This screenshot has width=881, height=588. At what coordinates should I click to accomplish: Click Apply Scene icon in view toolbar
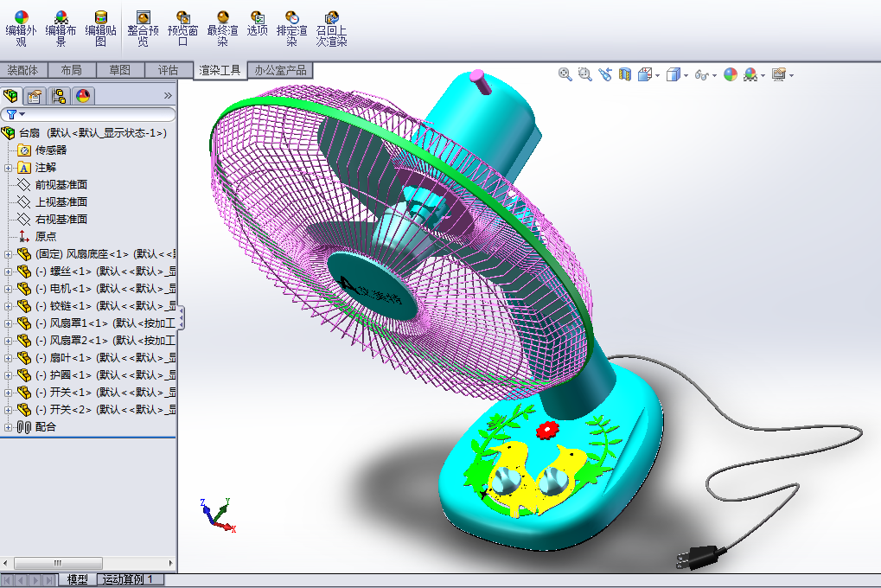(x=750, y=74)
